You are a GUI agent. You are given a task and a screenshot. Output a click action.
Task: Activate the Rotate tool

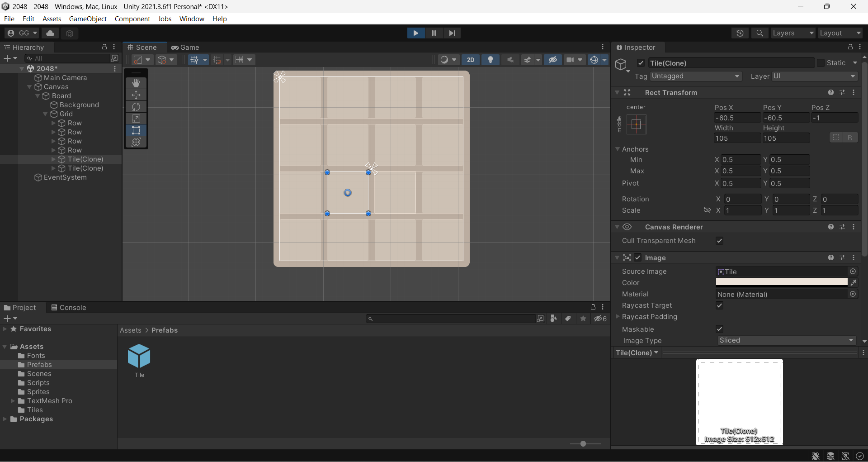tap(136, 107)
